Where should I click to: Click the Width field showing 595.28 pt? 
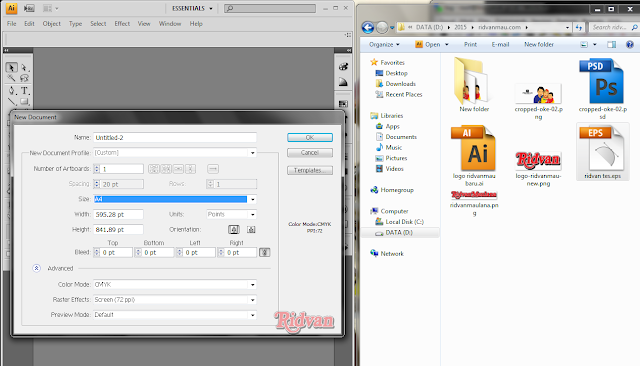(118, 214)
